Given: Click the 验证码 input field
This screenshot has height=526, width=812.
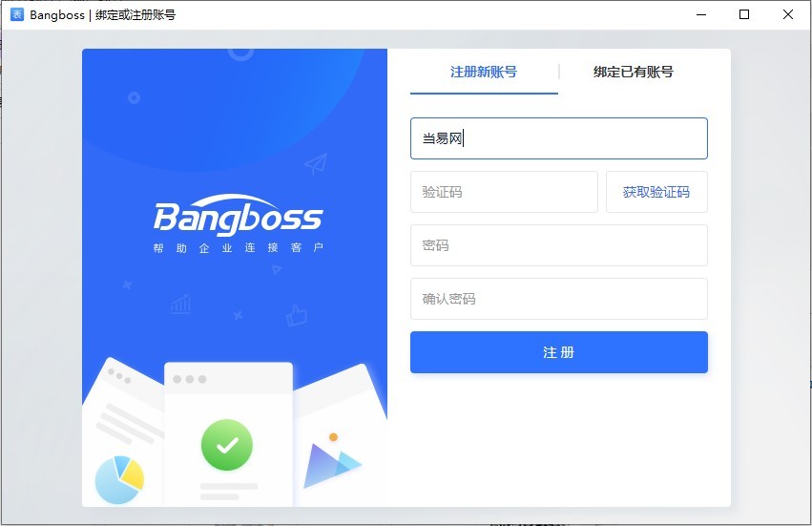Looking at the screenshot, I should 504,192.
